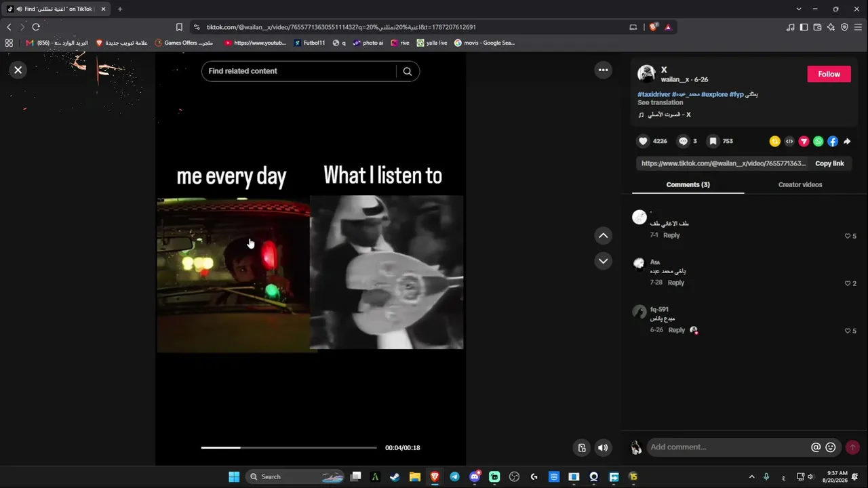Share the video to Facebook

833,141
